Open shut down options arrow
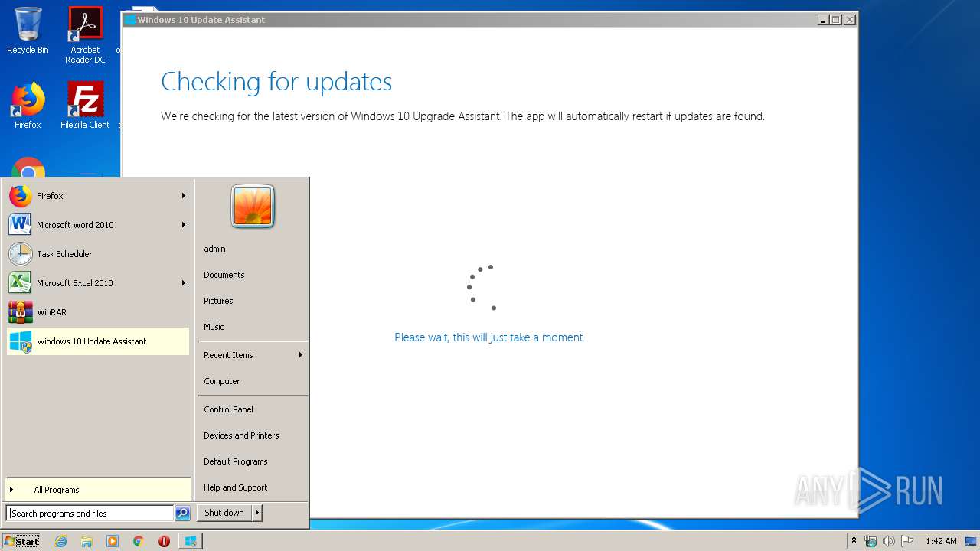This screenshot has height=551, width=980. 257,513
